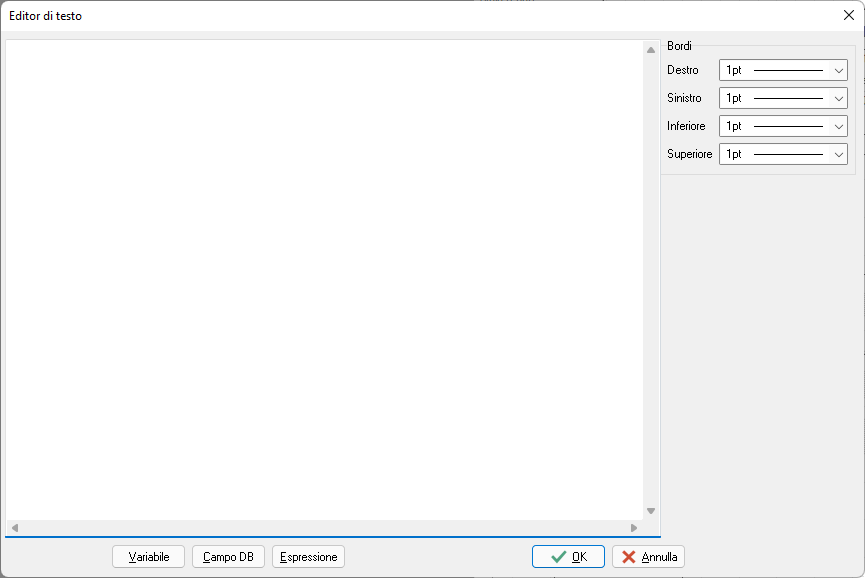Image resolution: width=865 pixels, height=578 pixels.
Task: Click the Sinistro label
Action: 684,98
